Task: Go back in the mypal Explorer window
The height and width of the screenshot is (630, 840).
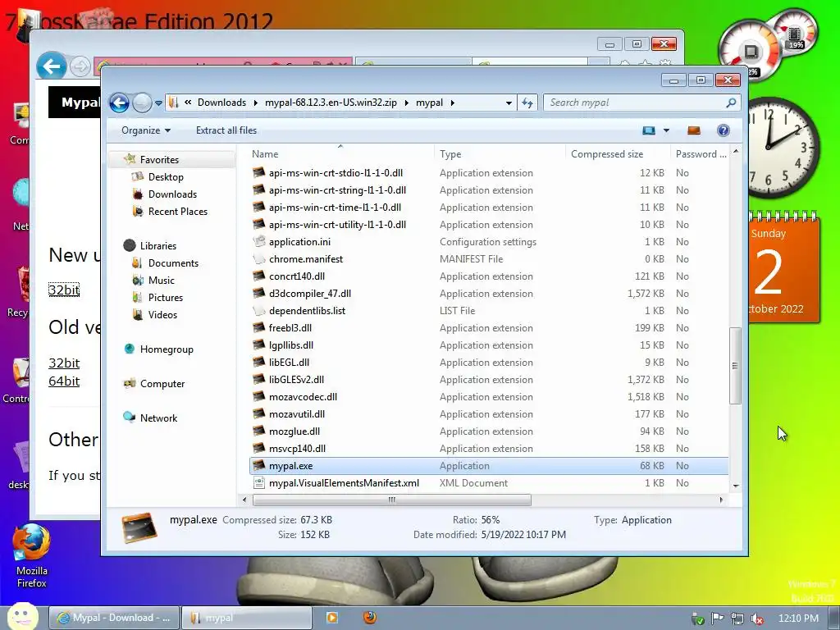Action: click(x=120, y=103)
